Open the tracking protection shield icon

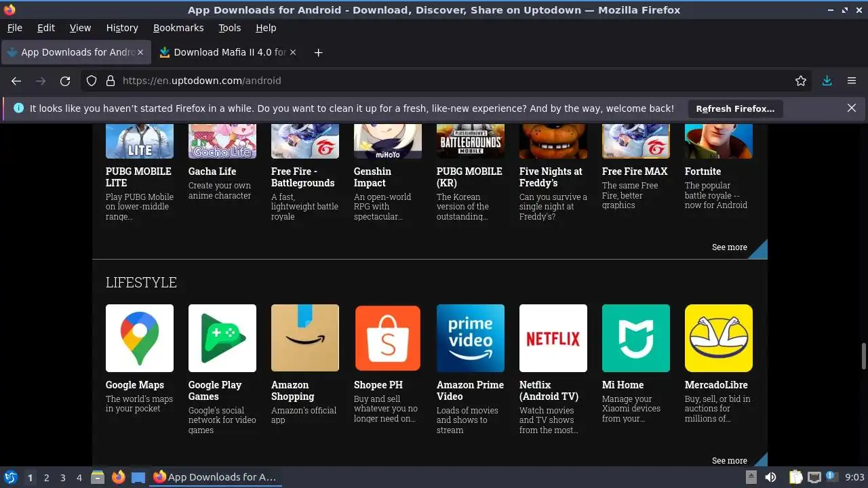92,81
